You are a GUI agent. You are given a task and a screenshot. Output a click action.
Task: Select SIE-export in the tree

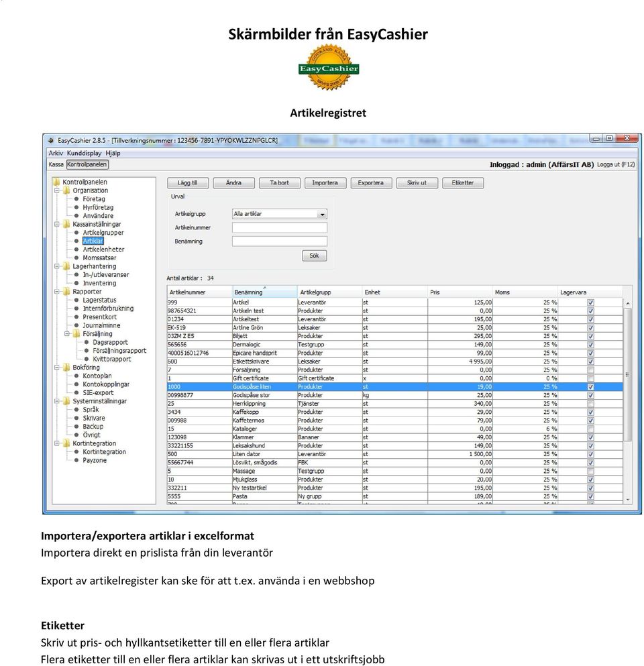98,393
